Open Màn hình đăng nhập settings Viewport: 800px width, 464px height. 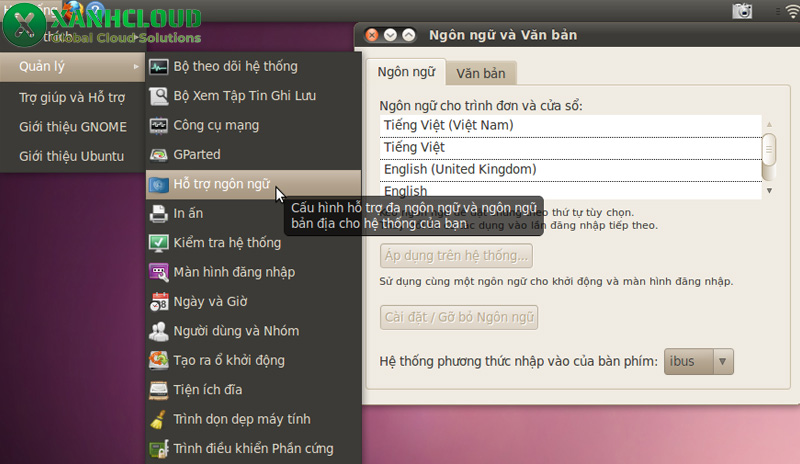254,273
